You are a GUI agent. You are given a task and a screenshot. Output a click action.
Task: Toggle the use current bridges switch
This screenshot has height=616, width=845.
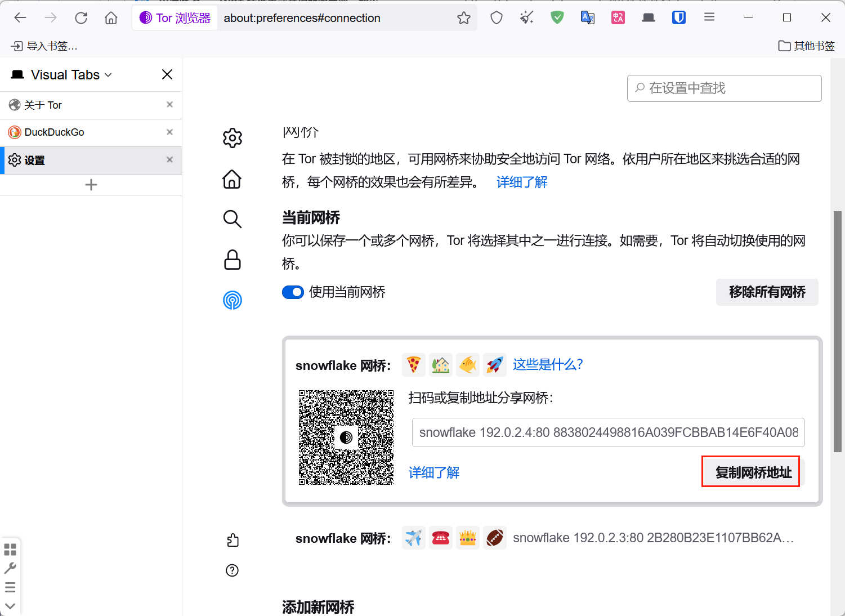point(293,292)
